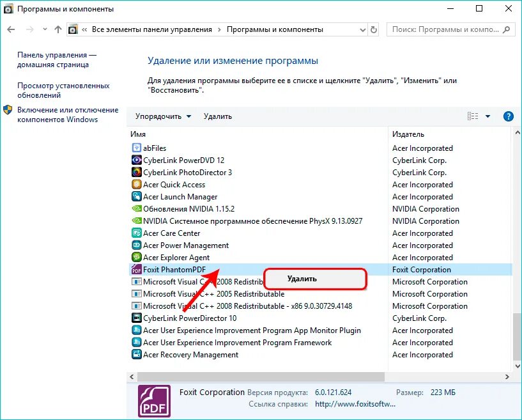
Task: Click the view mode icon
Action: click(473, 116)
